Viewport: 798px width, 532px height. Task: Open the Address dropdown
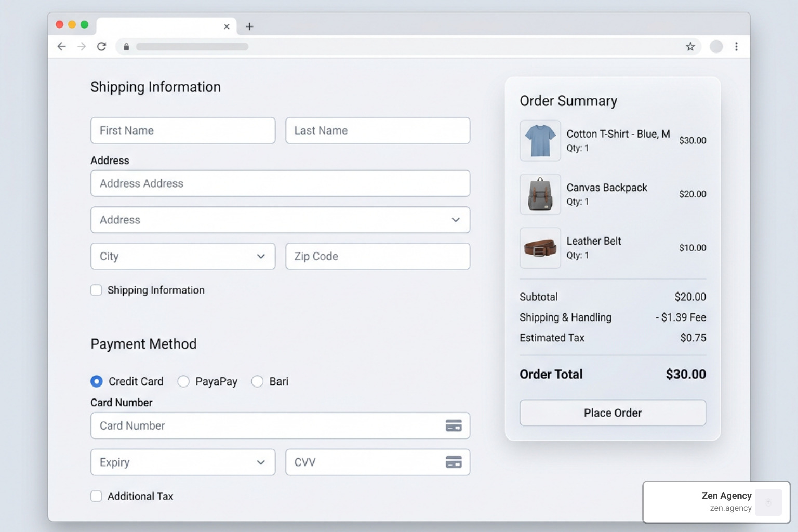(x=281, y=220)
